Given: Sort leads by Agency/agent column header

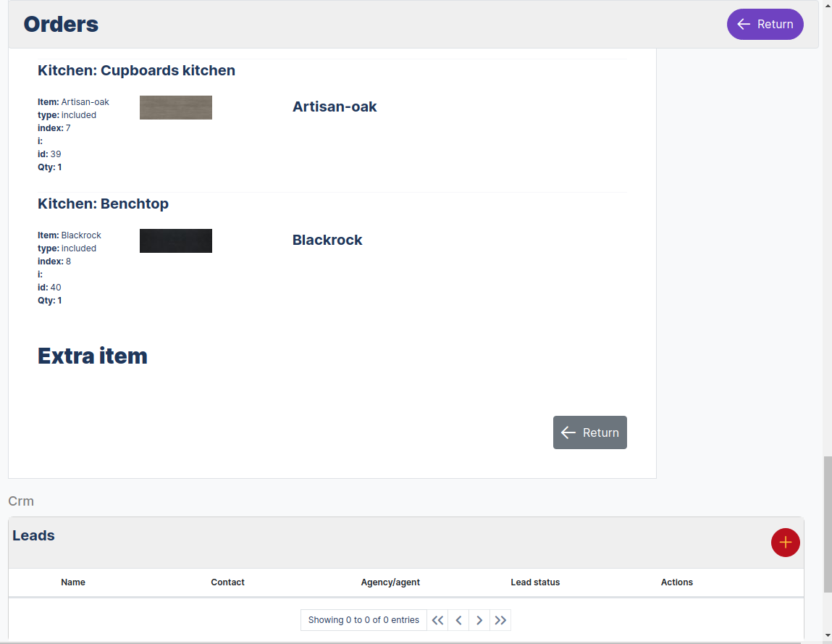Looking at the screenshot, I should (390, 582).
